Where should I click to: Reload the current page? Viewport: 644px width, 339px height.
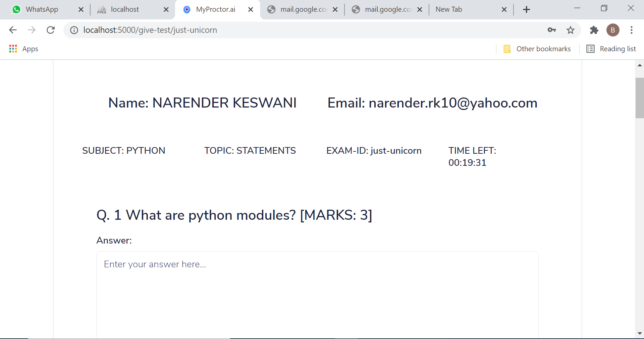pos(51,30)
